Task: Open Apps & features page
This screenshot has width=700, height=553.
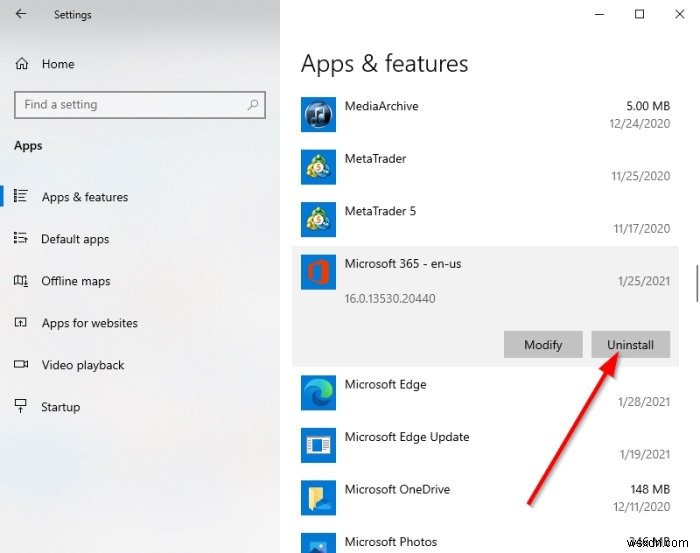Action: click(85, 197)
